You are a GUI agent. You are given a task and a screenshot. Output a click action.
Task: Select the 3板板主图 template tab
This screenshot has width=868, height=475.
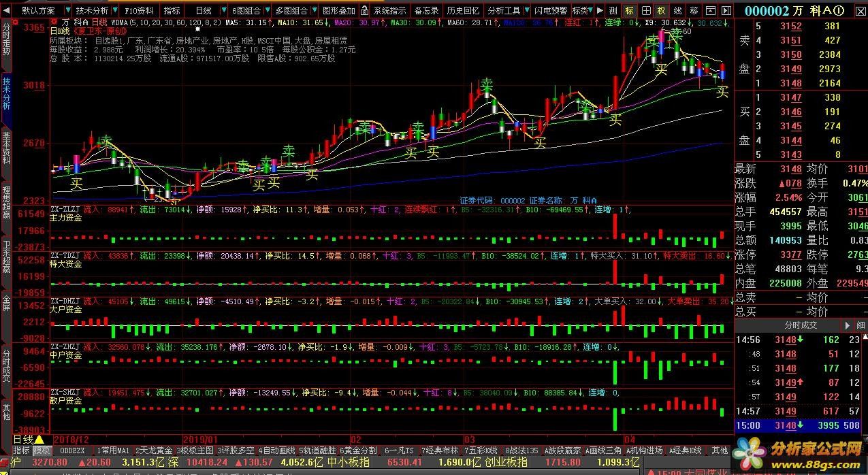(195, 451)
